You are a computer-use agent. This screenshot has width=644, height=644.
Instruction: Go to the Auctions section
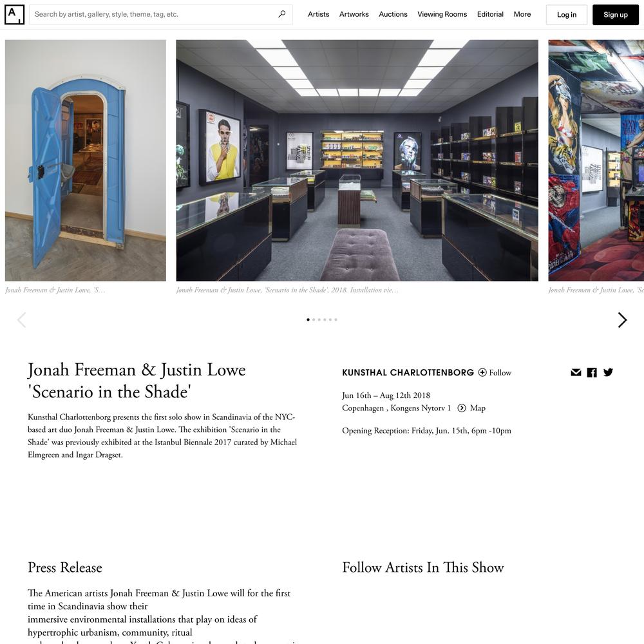(393, 14)
